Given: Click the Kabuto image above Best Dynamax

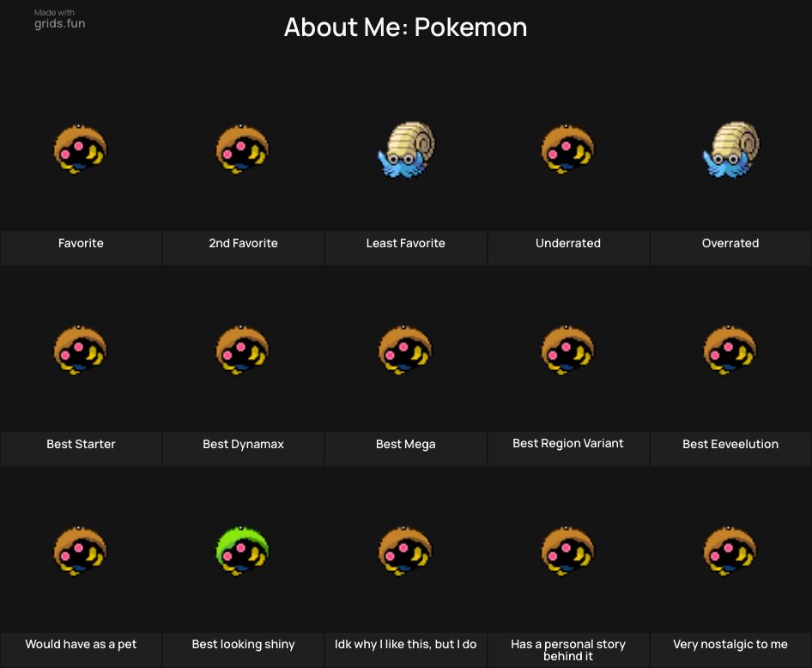Looking at the screenshot, I should coord(243,350).
